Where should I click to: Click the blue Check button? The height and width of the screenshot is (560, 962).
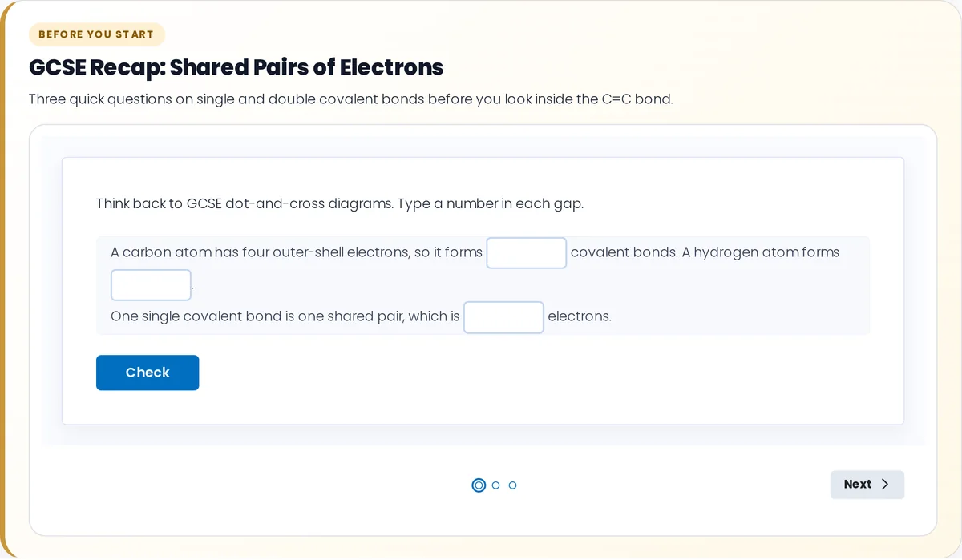pyautogui.click(x=148, y=373)
